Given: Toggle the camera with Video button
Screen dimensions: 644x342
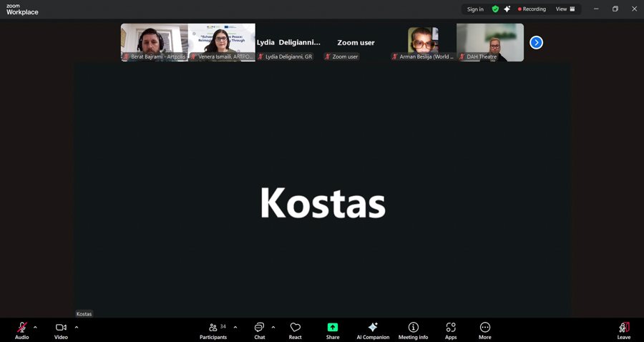Looking at the screenshot, I should click(x=61, y=330).
